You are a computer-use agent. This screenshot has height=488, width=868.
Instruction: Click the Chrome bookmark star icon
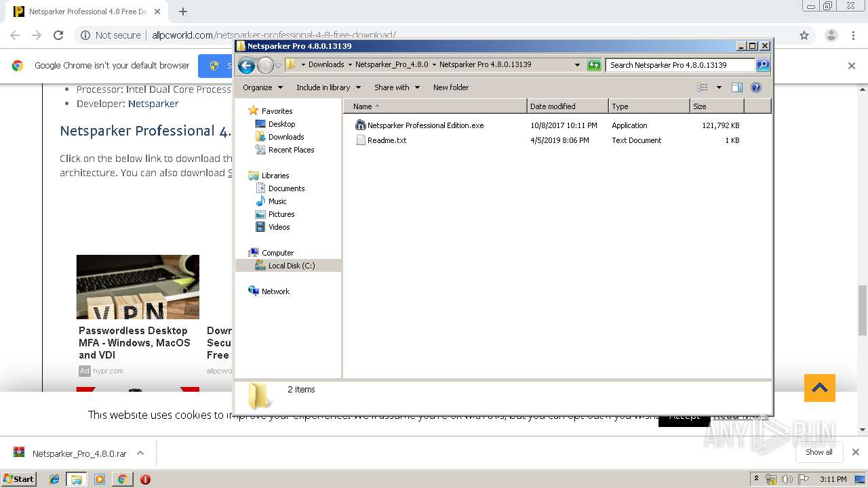pyautogui.click(x=804, y=35)
